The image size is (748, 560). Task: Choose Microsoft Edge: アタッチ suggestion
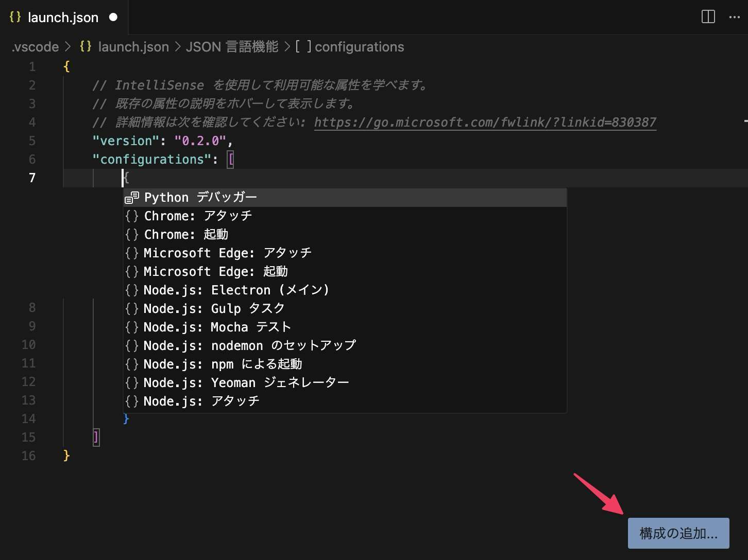point(345,253)
